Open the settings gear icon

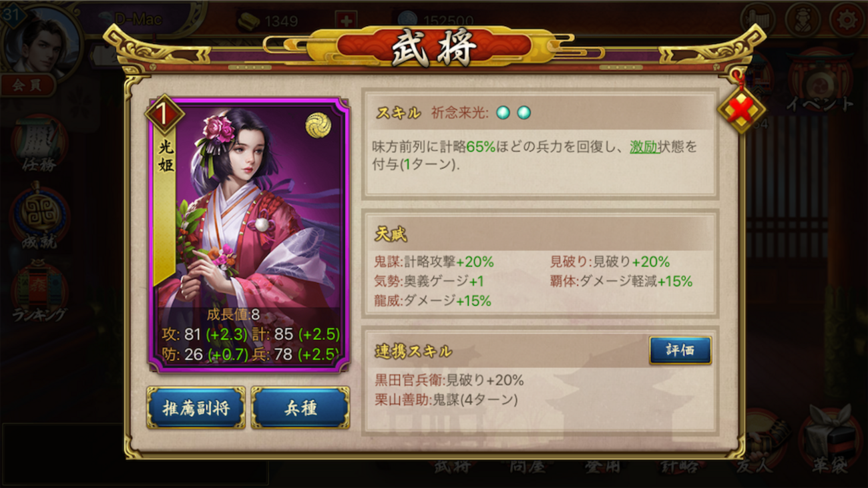click(x=847, y=19)
